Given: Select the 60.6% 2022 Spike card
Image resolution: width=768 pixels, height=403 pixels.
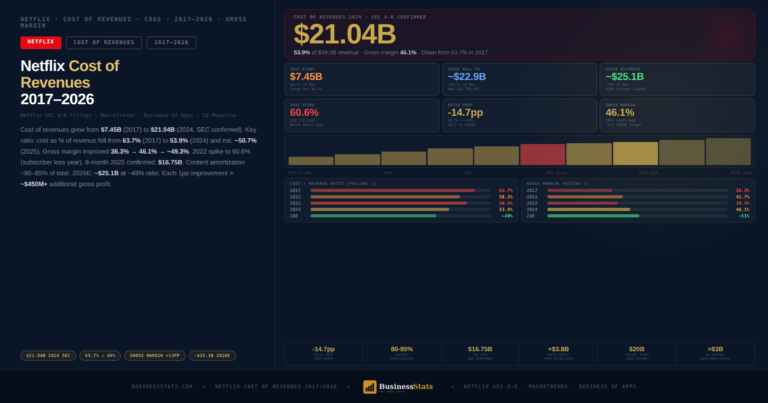Looking at the screenshot, I should [362, 116].
